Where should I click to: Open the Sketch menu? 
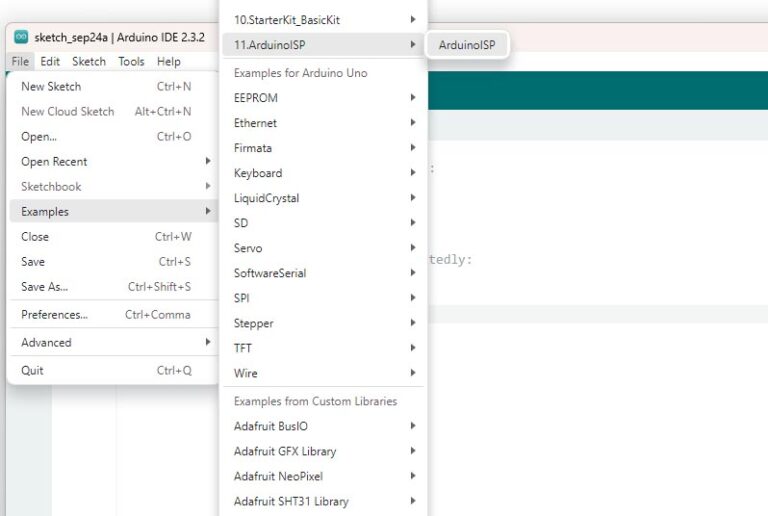point(89,62)
